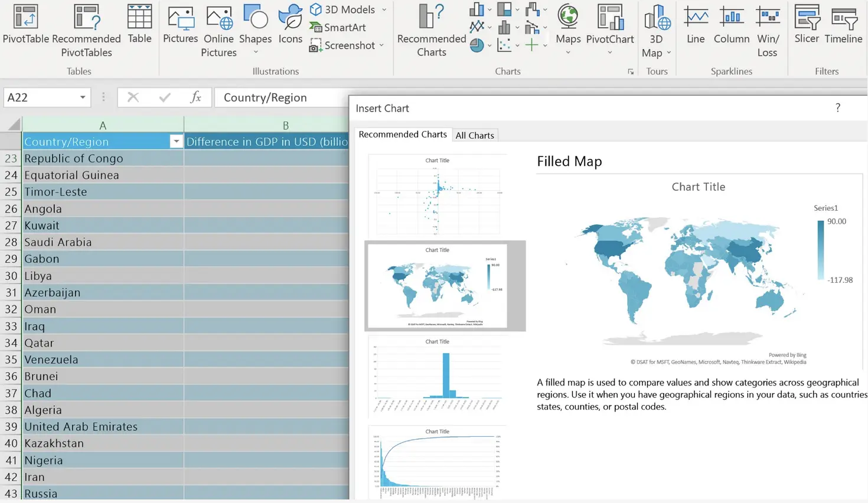Expand the 3D Models dropdown arrow

coord(384,9)
